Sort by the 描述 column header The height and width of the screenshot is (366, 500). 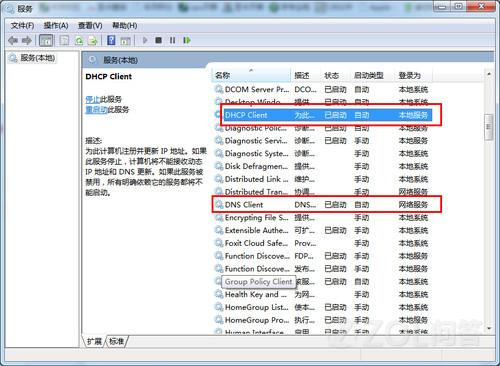pyautogui.click(x=306, y=75)
